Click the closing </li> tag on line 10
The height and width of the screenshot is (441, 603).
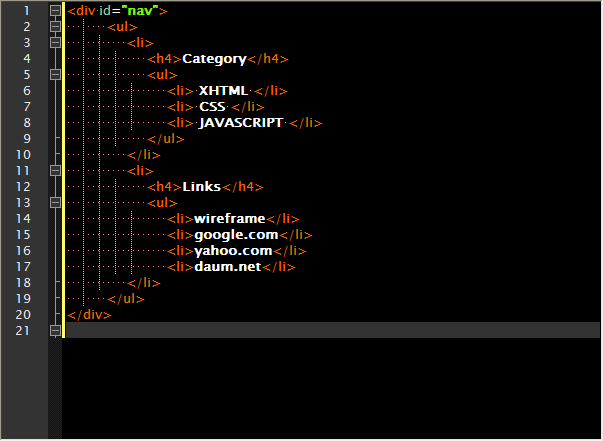(144, 155)
